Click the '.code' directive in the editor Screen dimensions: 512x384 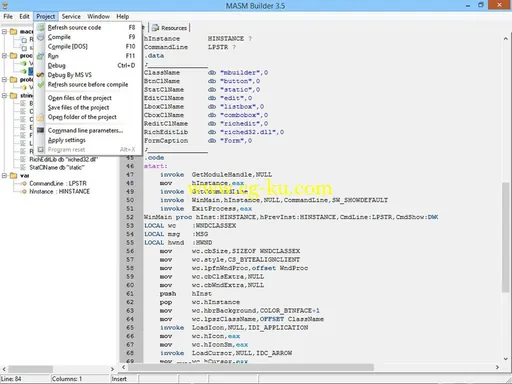click(154, 158)
